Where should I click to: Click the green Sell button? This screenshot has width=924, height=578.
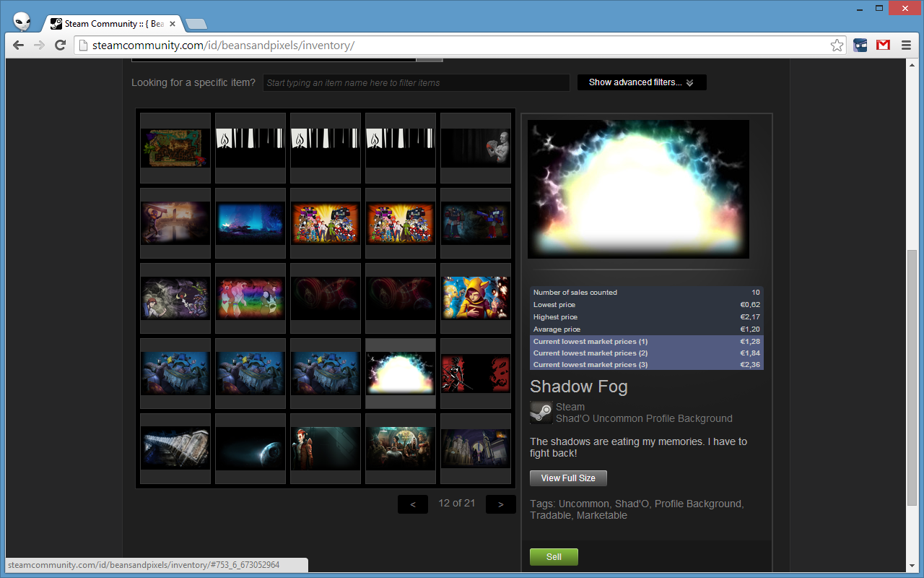pyautogui.click(x=554, y=557)
